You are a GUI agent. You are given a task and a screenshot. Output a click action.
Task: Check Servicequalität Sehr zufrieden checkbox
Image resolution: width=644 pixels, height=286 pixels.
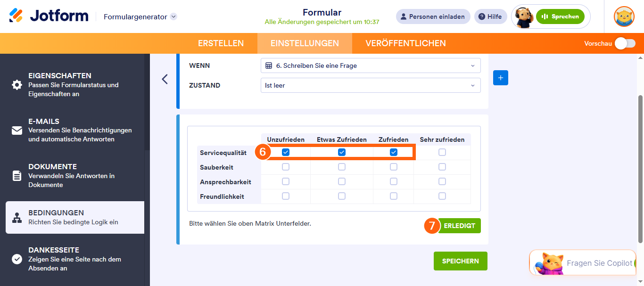click(x=442, y=152)
